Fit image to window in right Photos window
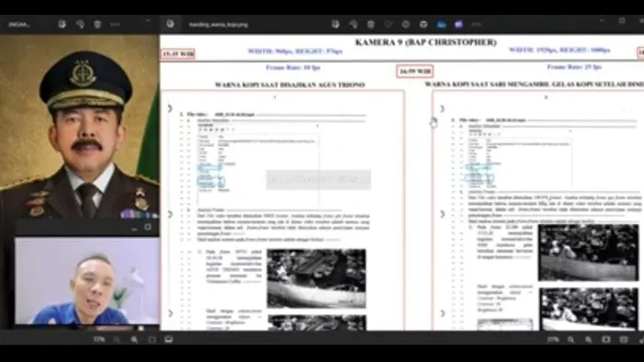Image resolution: width=644 pixels, height=362 pixels. pos(606,339)
